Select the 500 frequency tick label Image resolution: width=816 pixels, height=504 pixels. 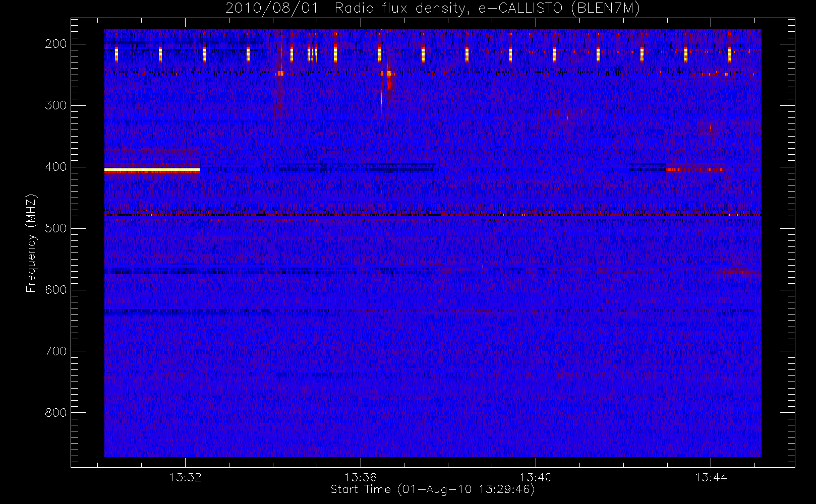click(x=56, y=228)
